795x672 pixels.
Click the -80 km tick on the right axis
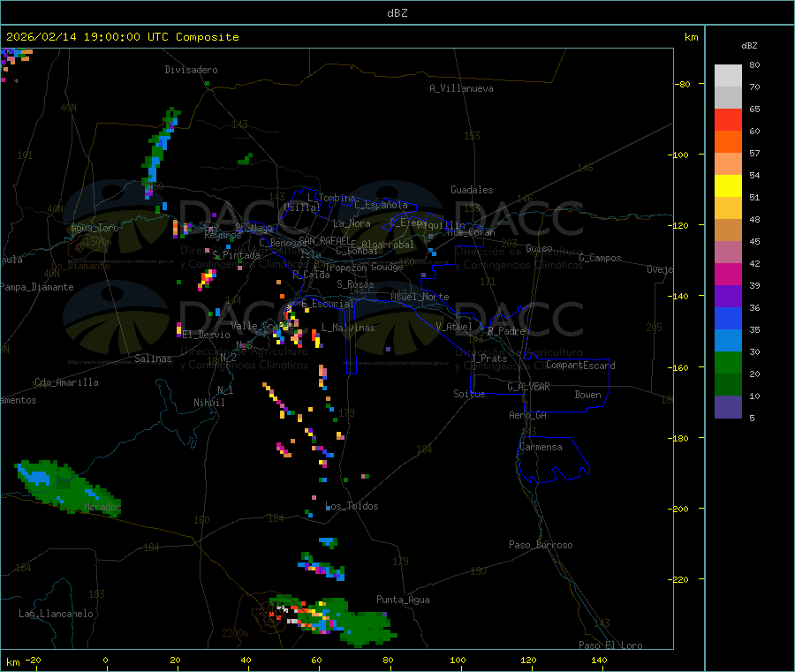[683, 84]
